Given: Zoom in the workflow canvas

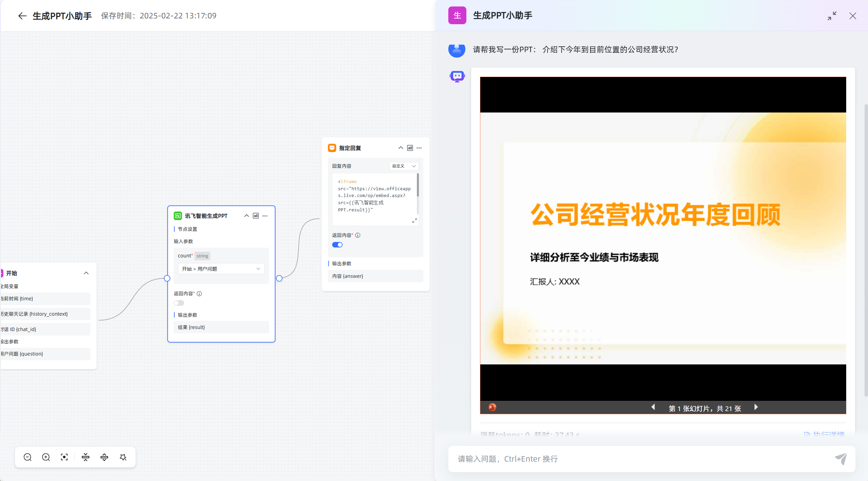Looking at the screenshot, I should (x=46, y=457).
